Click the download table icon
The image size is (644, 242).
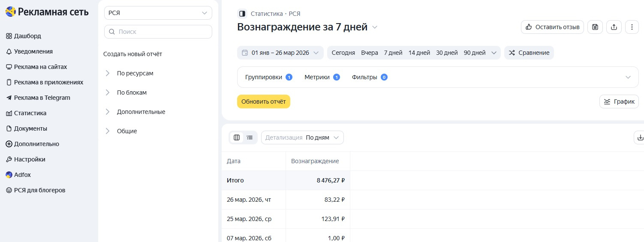[640, 137]
